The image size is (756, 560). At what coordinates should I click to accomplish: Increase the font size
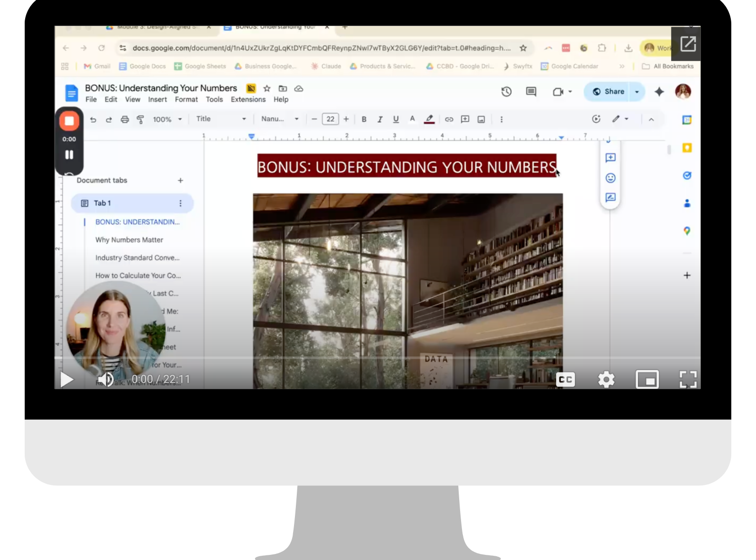point(346,119)
